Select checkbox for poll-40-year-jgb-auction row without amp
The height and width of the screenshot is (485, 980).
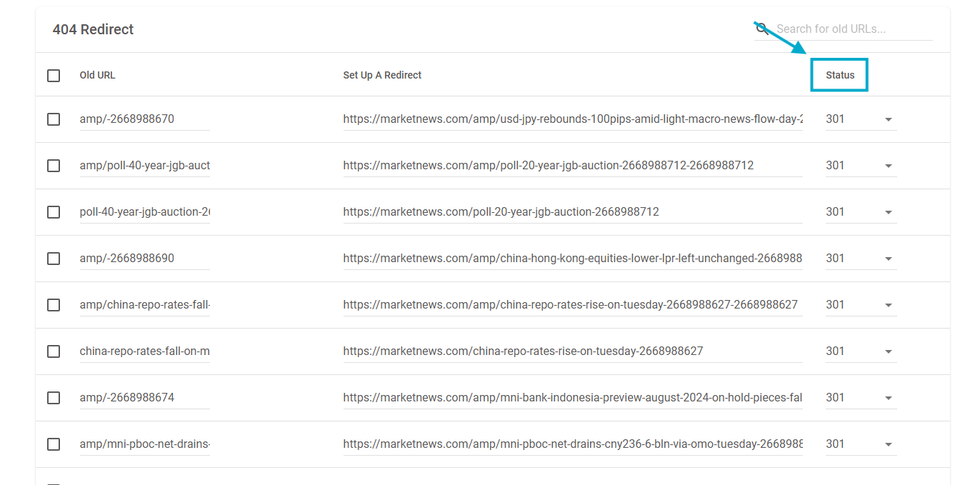pyautogui.click(x=54, y=212)
